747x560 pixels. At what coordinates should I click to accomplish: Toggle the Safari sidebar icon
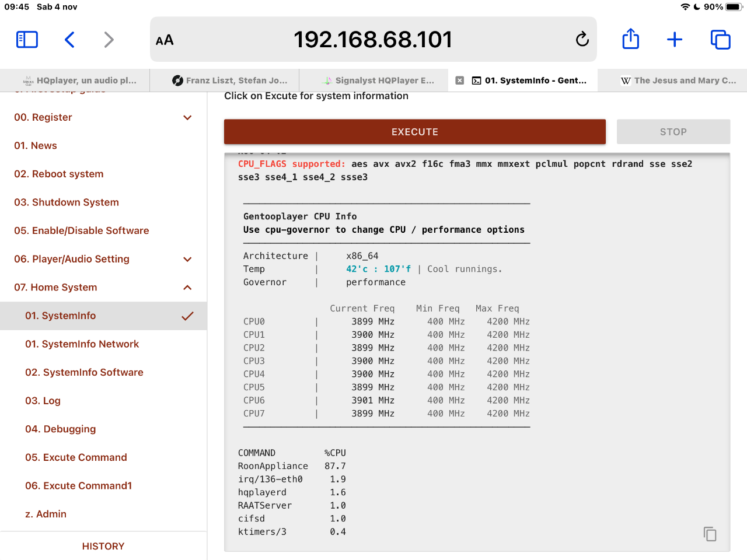coord(27,40)
